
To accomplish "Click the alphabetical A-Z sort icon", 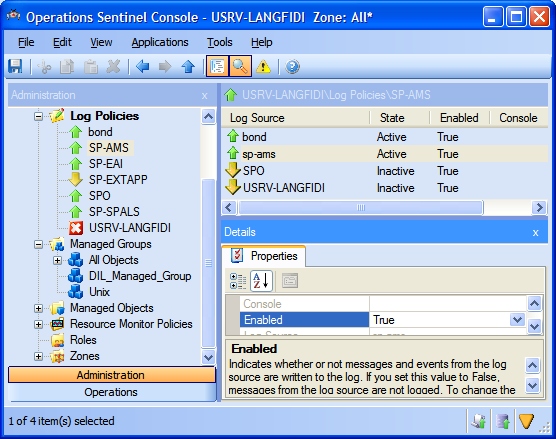I will tap(261, 281).
